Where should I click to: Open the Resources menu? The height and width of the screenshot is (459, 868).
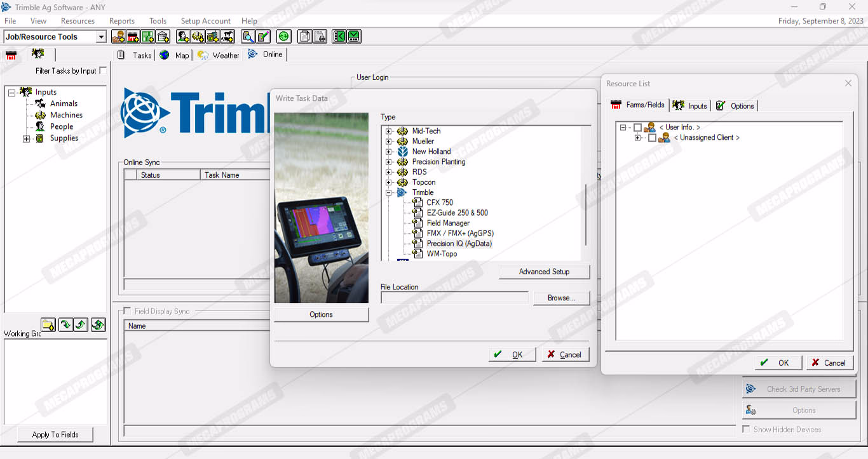coord(78,21)
